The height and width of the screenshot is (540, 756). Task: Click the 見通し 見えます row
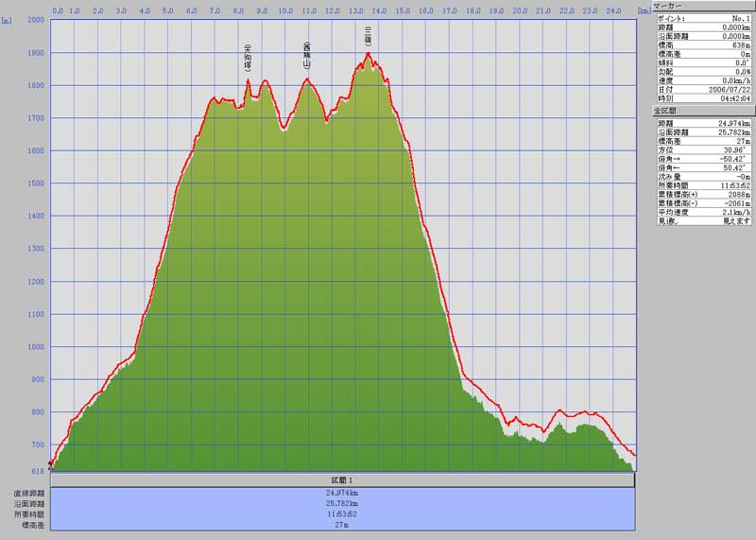click(x=702, y=220)
